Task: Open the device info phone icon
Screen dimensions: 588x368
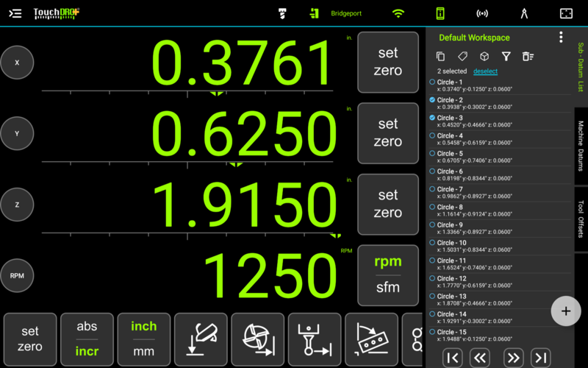Action: 440,13
